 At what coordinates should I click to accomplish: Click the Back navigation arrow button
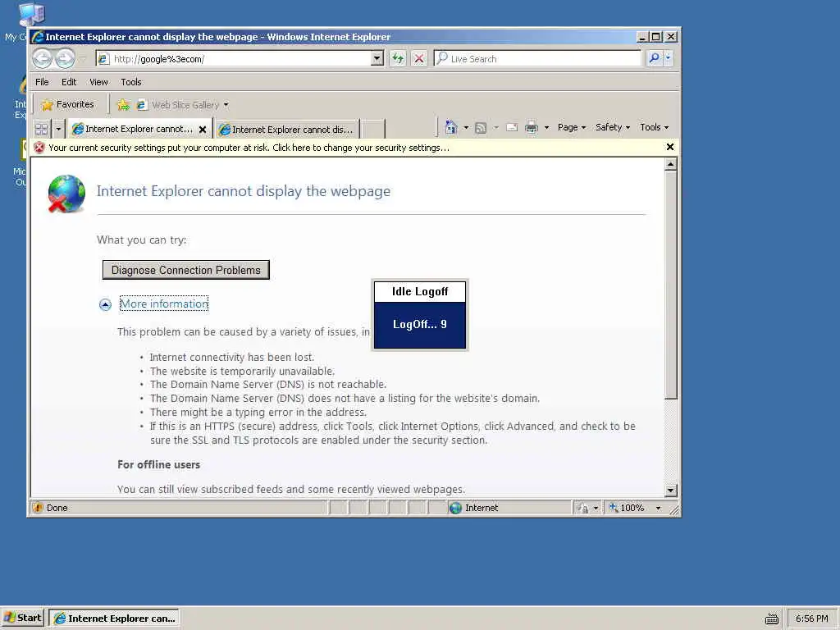[x=42, y=58]
